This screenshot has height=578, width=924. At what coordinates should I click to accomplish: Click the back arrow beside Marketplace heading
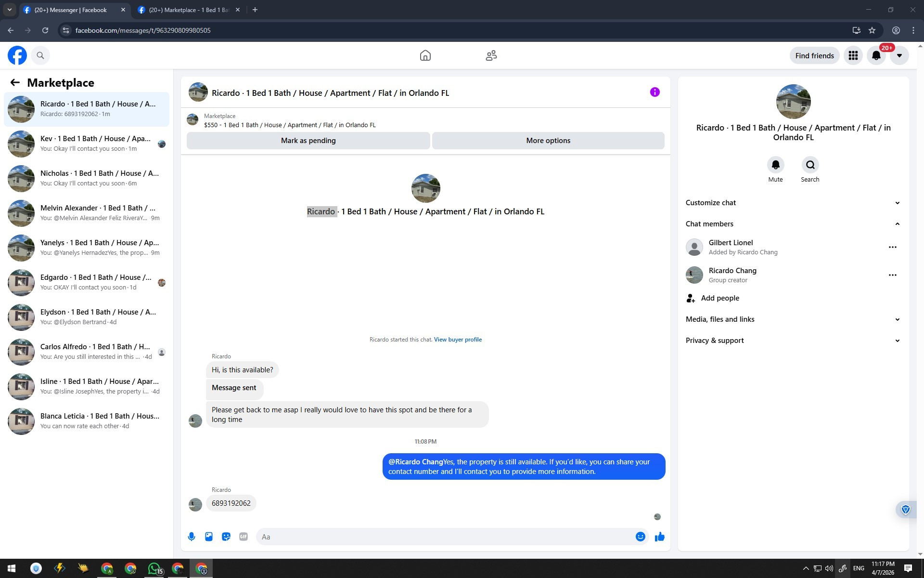(15, 82)
